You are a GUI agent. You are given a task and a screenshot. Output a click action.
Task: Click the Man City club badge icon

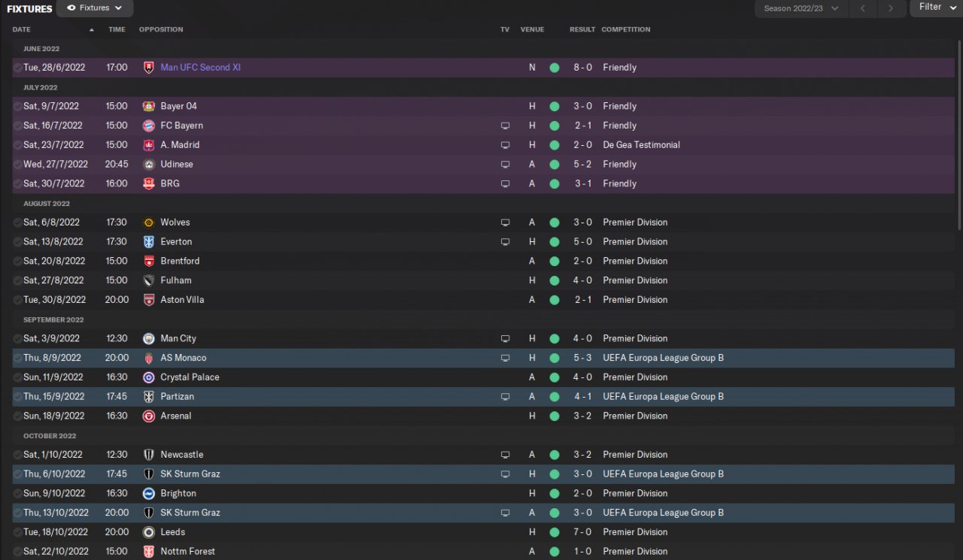point(148,338)
